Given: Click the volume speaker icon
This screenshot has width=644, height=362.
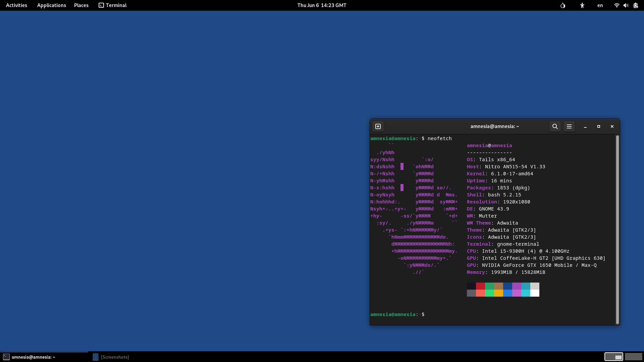Looking at the screenshot, I should [x=626, y=5].
